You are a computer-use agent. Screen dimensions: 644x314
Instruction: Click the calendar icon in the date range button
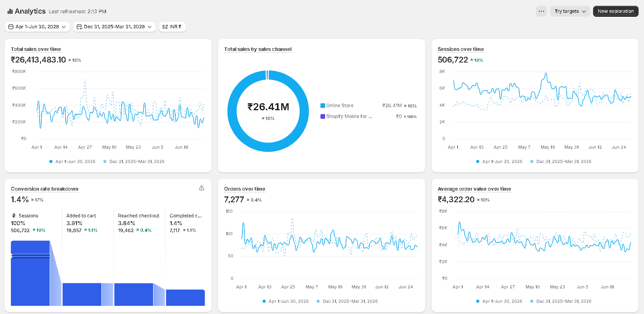(x=11, y=27)
